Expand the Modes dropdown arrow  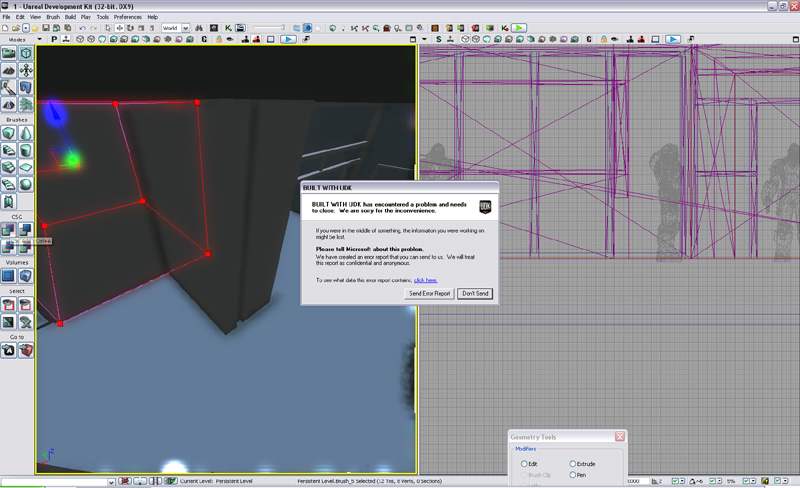[40, 40]
